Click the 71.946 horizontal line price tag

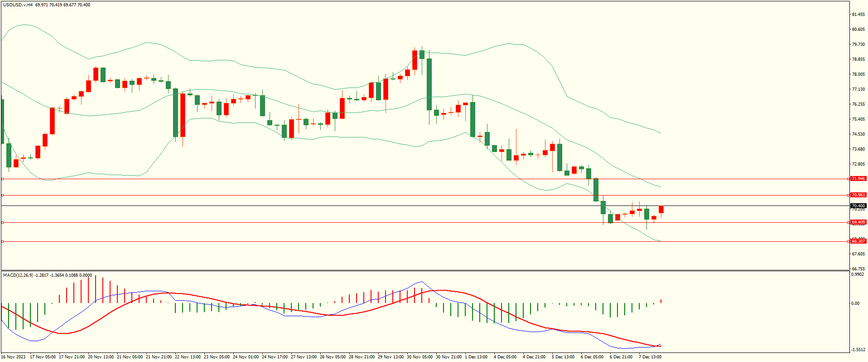pyautogui.click(x=858, y=179)
